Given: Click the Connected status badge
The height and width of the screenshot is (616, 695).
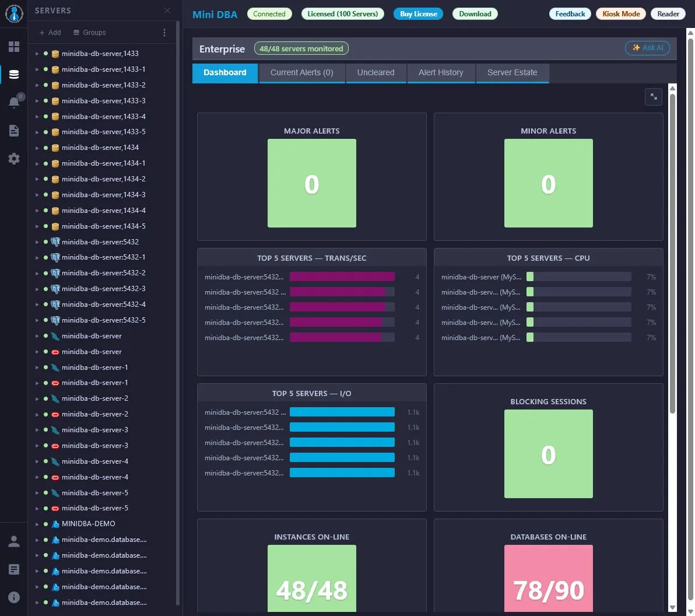Looking at the screenshot, I should click(x=269, y=14).
